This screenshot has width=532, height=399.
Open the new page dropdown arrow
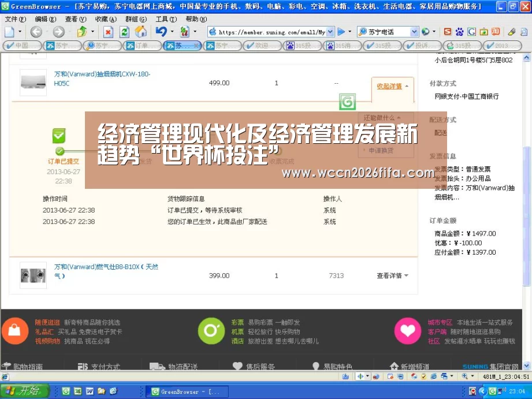click(20, 32)
